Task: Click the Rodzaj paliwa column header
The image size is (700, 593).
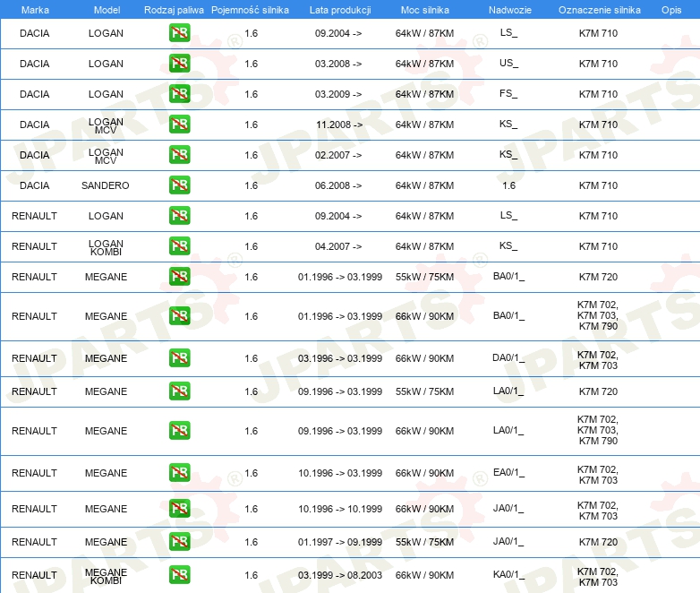Action: click(174, 10)
